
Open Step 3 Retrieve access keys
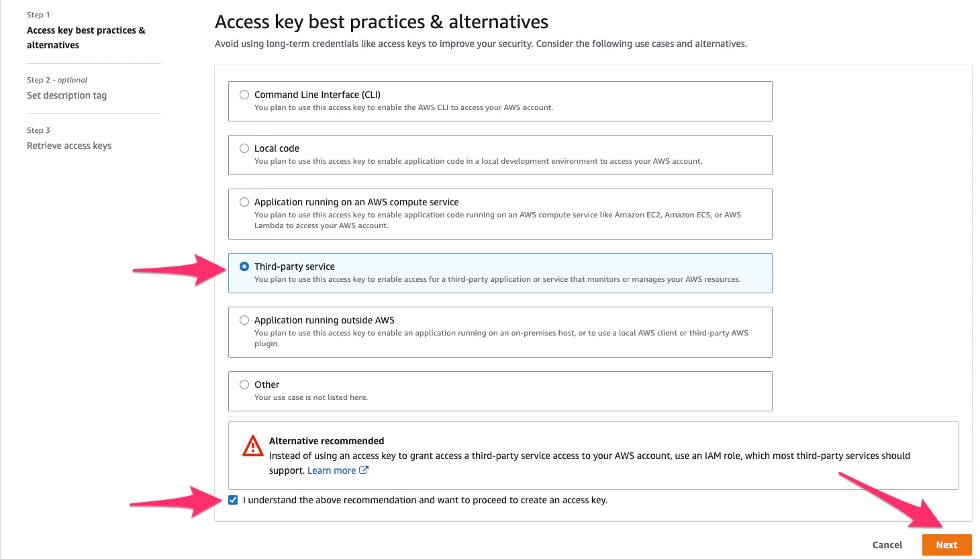(69, 146)
